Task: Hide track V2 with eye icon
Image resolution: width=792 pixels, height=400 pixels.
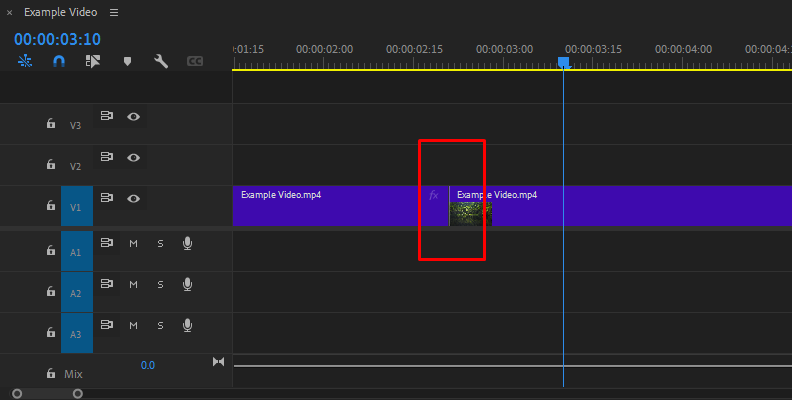Action: tap(133, 157)
